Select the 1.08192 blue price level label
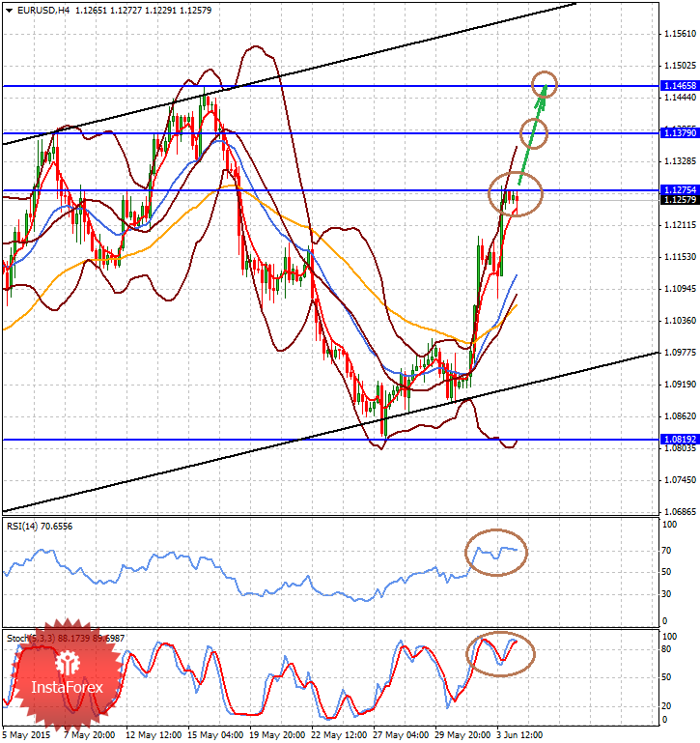This screenshot has height=743, width=700. [x=680, y=440]
